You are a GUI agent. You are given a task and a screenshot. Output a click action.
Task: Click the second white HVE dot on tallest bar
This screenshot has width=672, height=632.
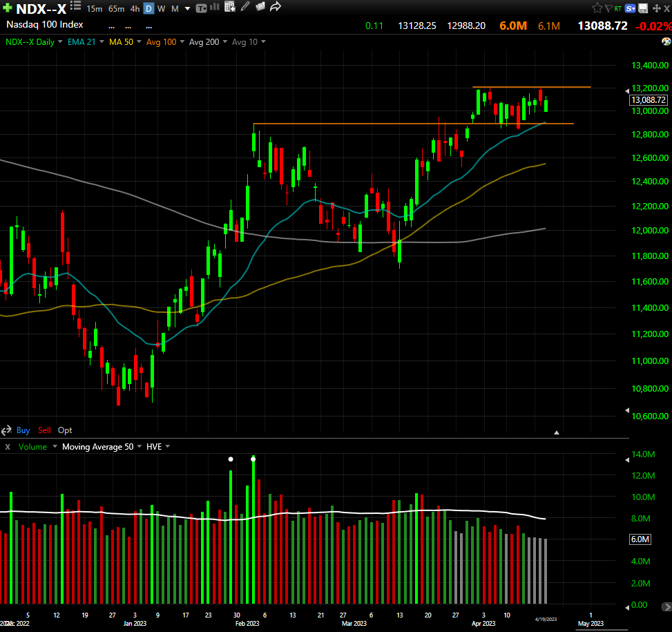click(x=253, y=459)
